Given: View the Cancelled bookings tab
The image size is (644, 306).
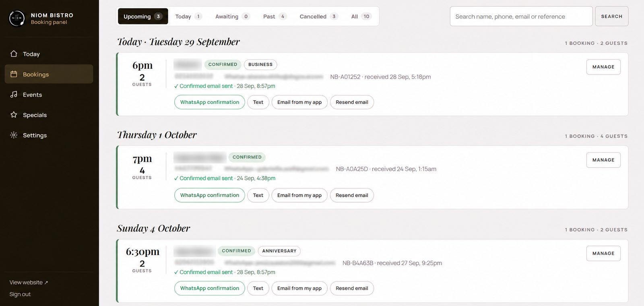Looking at the screenshot, I should (x=318, y=17).
